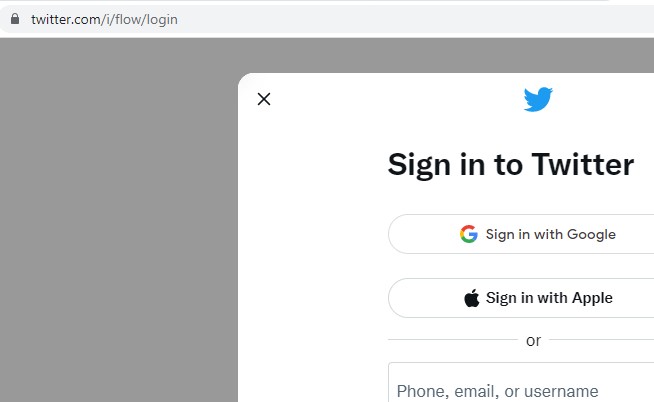This screenshot has width=654, height=402.
Task: Close the Twitter sign-in dialog
Action: [264, 99]
